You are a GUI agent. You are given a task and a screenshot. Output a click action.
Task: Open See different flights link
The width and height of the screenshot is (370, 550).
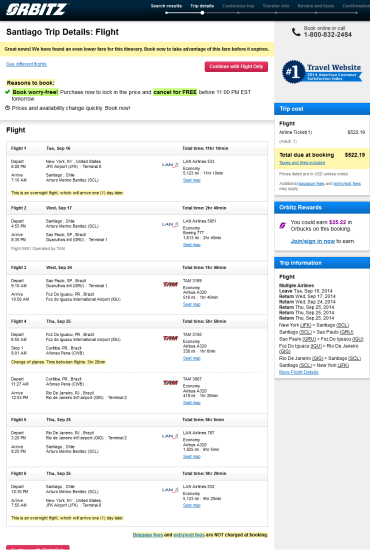coord(26,64)
